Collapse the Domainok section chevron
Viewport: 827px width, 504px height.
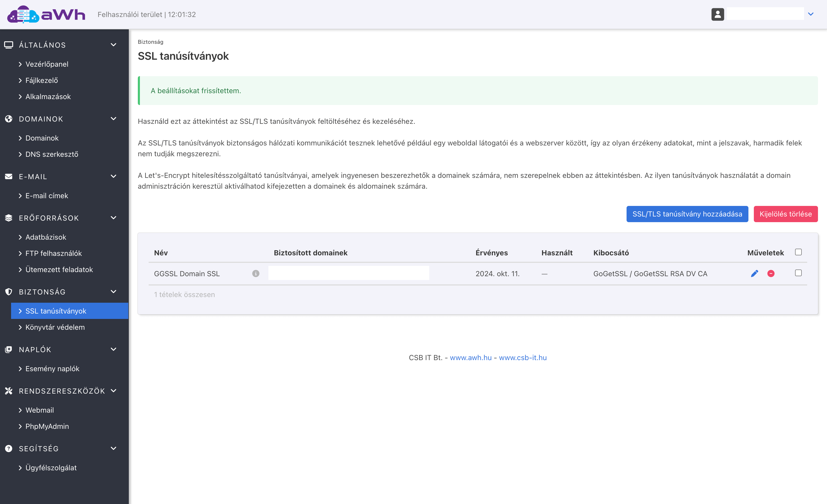point(113,119)
